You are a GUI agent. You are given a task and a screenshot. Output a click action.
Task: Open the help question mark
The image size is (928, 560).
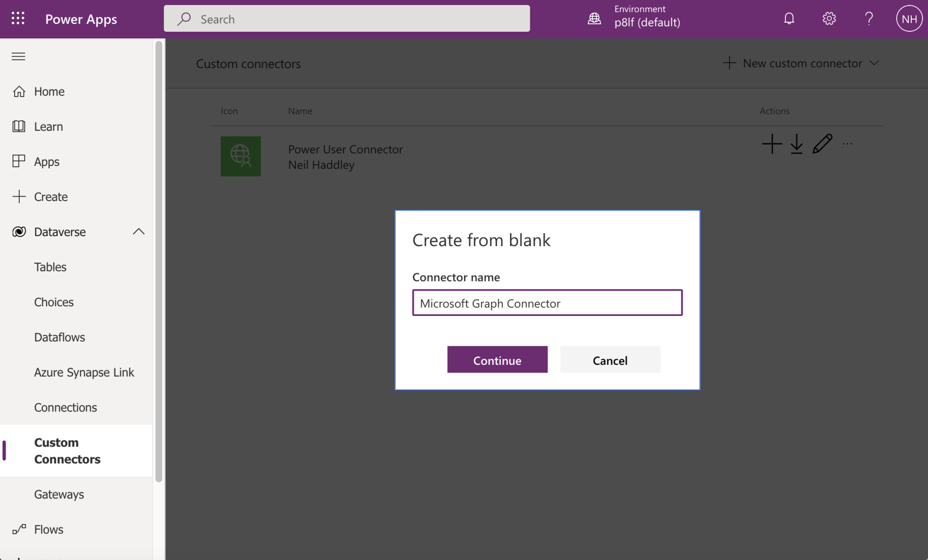point(869,19)
